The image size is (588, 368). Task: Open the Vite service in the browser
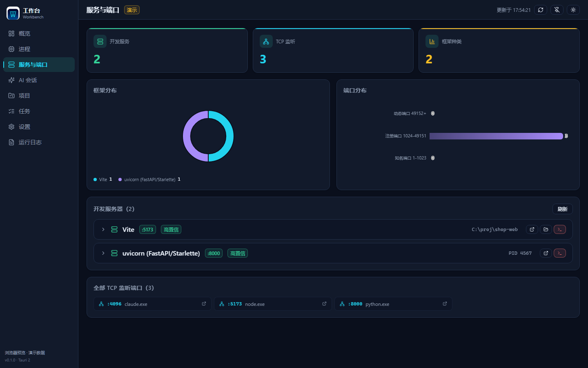click(x=532, y=229)
